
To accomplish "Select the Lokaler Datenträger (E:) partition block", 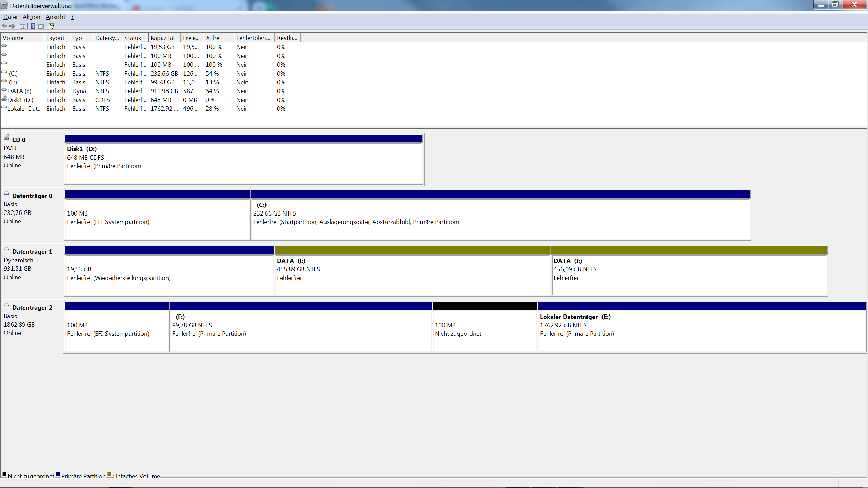I will click(x=702, y=330).
